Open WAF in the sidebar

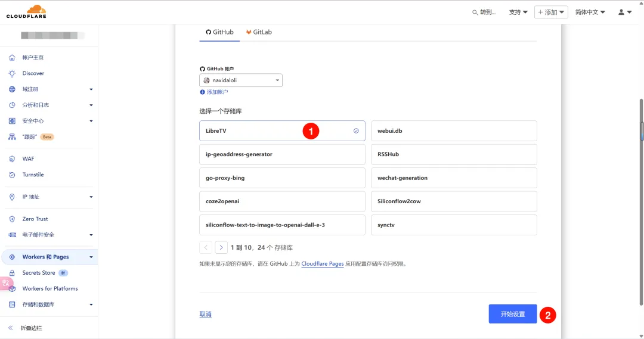(29, 159)
